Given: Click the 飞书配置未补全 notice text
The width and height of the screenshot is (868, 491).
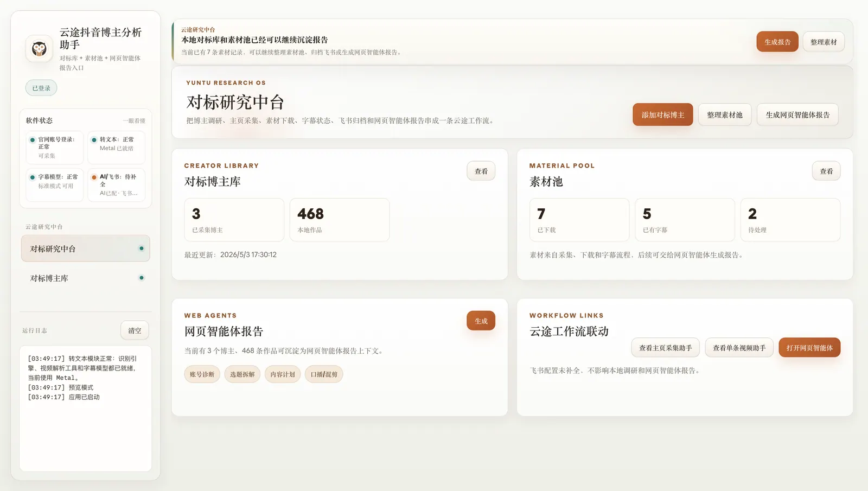Looking at the screenshot, I should pyautogui.click(x=616, y=371).
